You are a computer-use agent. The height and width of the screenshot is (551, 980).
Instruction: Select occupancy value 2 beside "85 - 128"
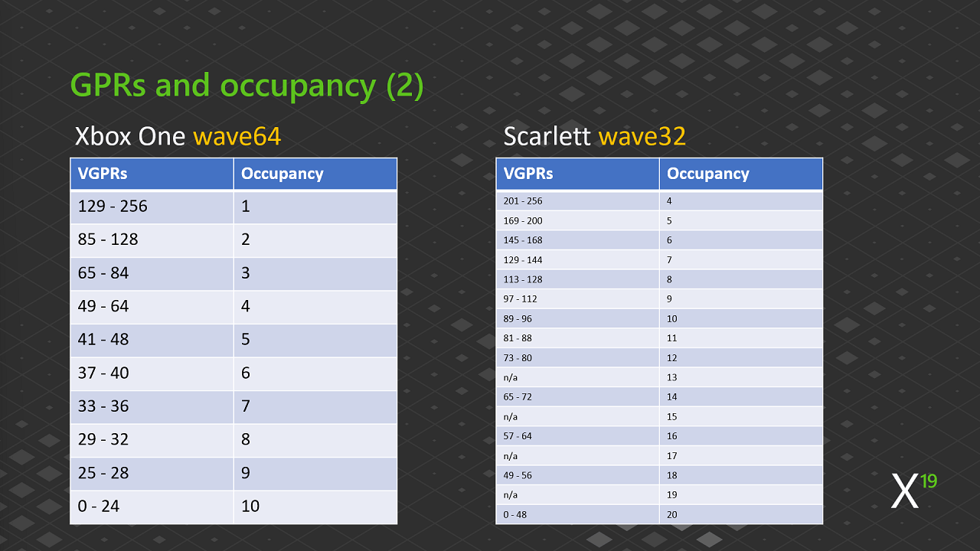315,240
